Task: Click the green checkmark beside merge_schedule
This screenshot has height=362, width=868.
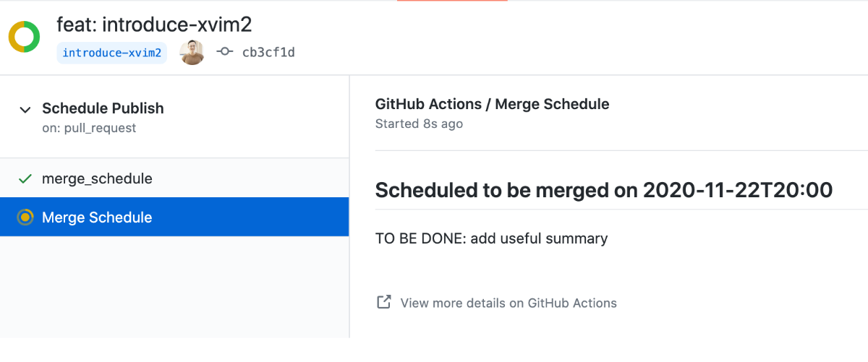Action: [25, 178]
